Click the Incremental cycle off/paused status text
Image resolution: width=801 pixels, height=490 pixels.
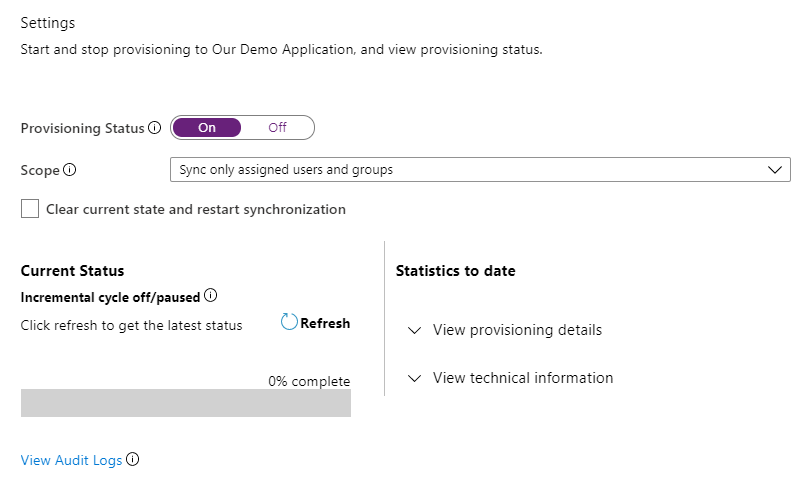(110, 297)
